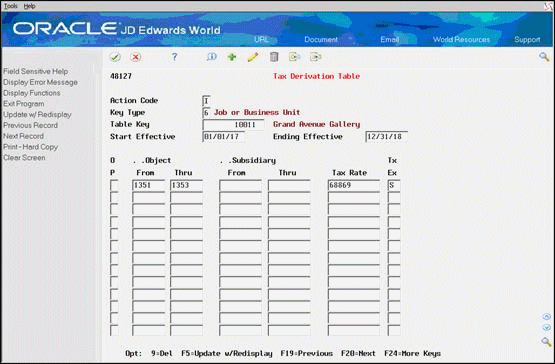
Task: Click the red X cancel icon
Action: pos(136,57)
